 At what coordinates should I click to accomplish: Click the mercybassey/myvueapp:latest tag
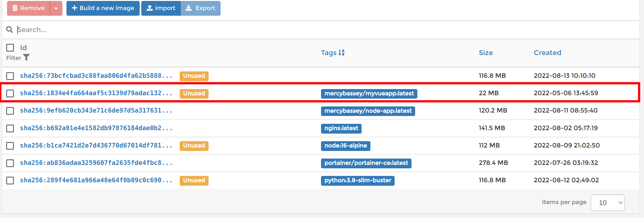[369, 93]
